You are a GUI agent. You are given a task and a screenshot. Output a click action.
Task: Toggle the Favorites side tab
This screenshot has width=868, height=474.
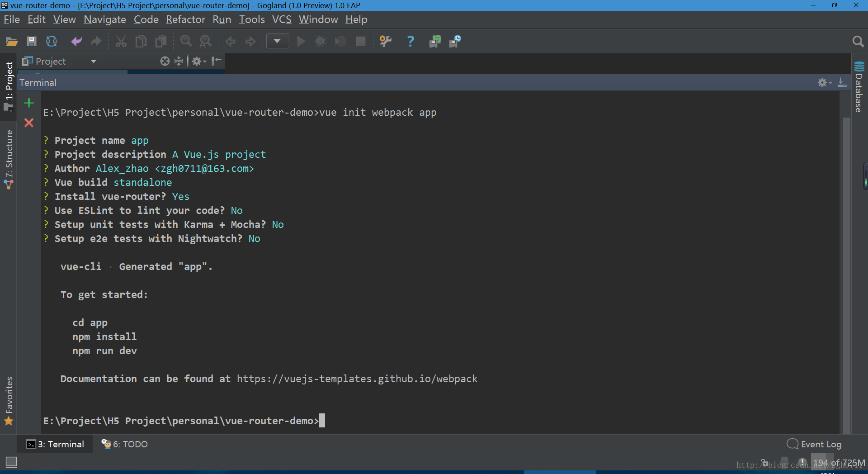click(9, 401)
